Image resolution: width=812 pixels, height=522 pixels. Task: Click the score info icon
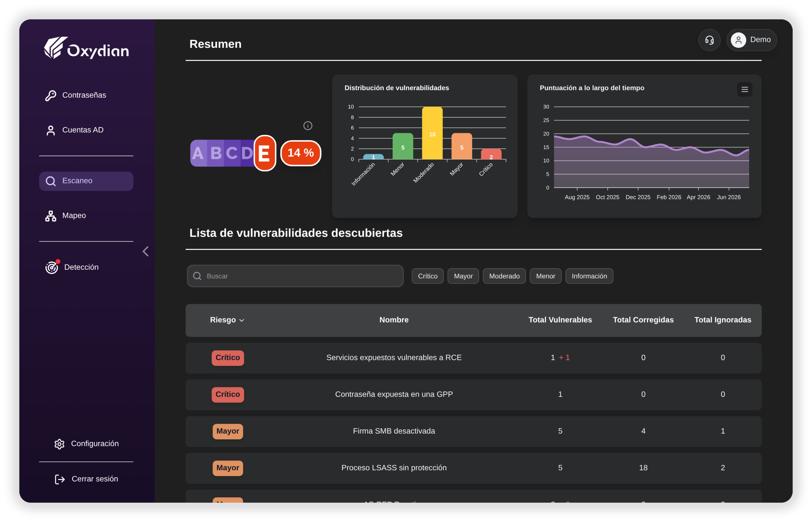tap(307, 126)
